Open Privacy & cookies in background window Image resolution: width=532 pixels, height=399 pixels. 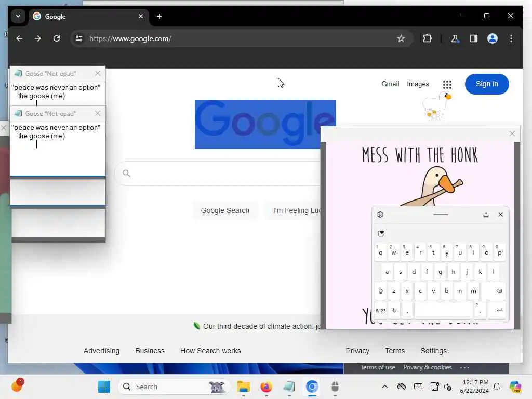[x=427, y=367]
